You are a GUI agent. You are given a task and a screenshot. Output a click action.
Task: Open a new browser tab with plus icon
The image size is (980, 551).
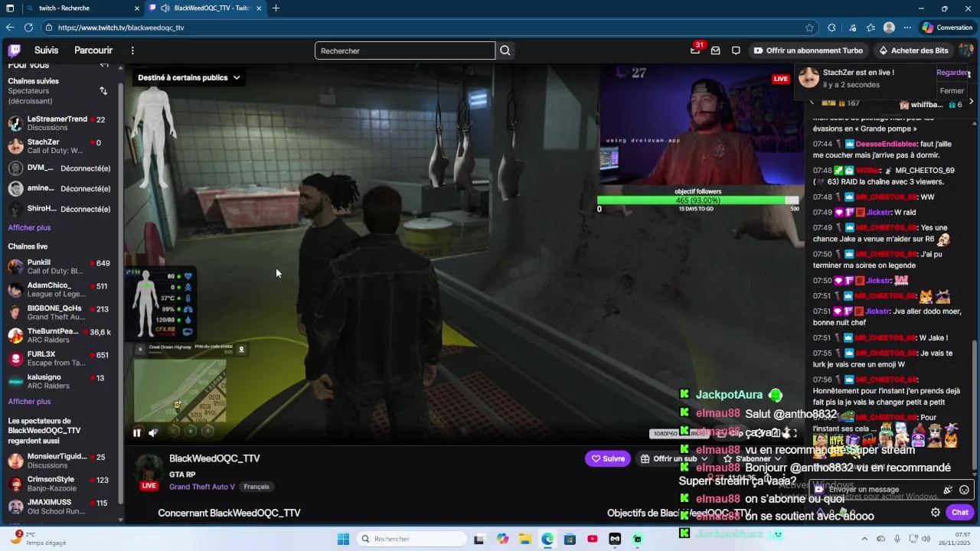[x=276, y=8]
